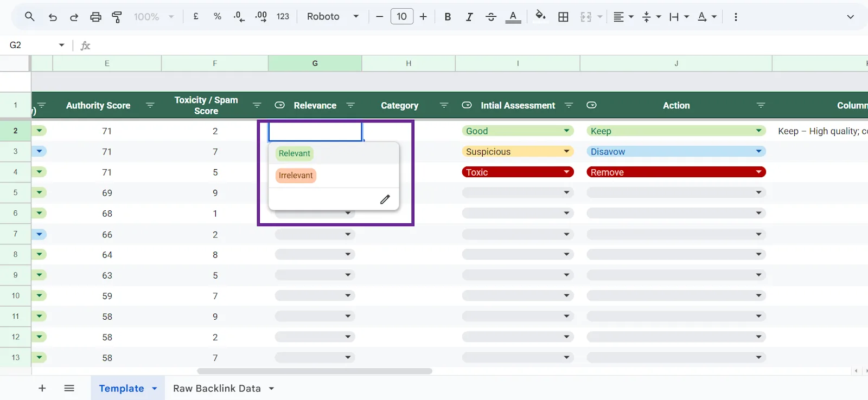Image resolution: width=868 pixels, height=400 pixels.
Task: Toggle italic formatting
Action: (x=469, y=17)
